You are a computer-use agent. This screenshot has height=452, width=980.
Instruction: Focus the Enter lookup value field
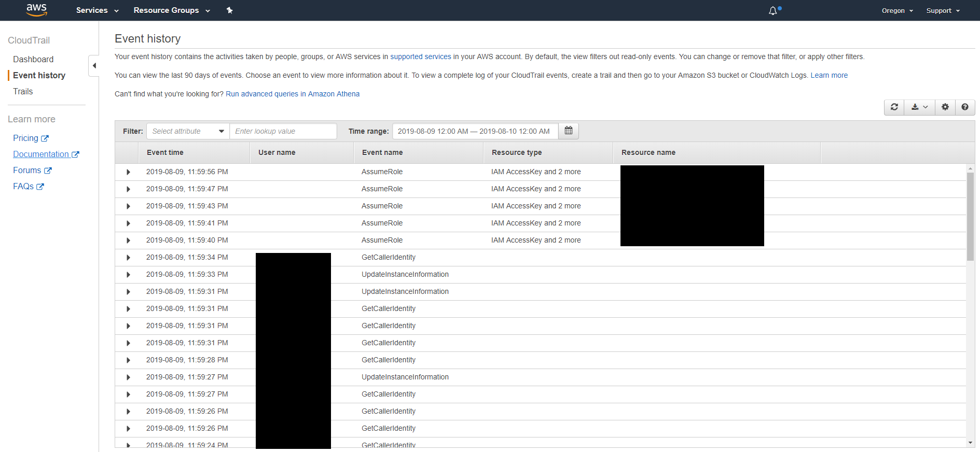[283, 131]
